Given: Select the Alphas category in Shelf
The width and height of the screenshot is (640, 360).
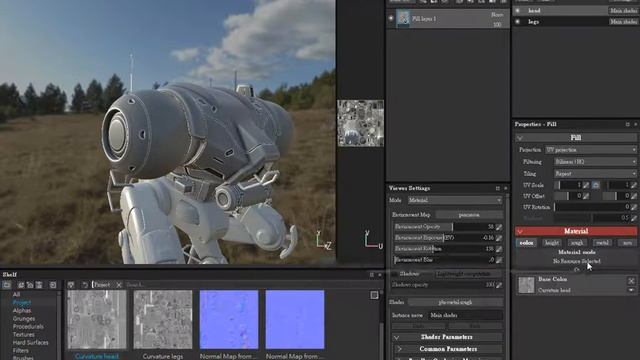Looking at the screenshot, I should click(x=22, y=311).
